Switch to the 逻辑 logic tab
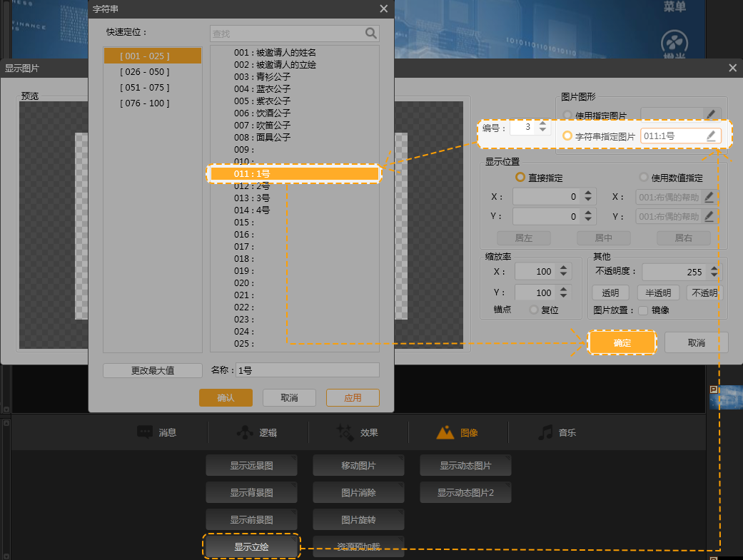The height and width of the screenshot is (560, 743). coord(258,432)
